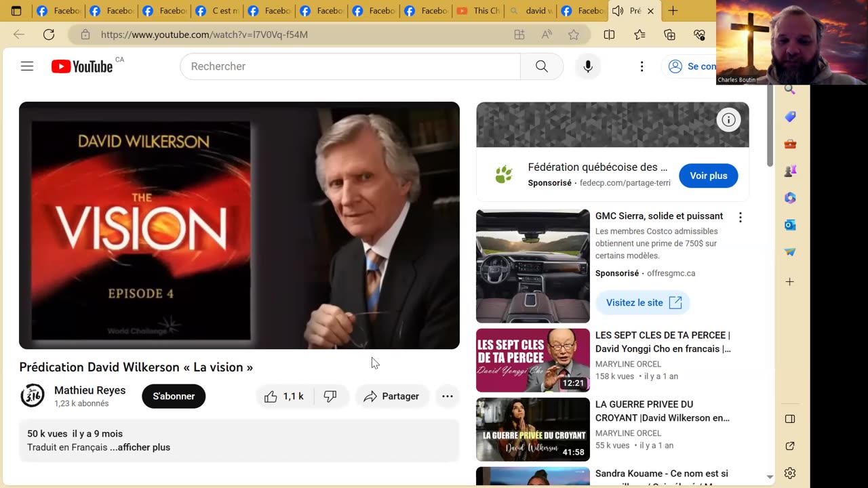Screen dimensions: 868x488
Task: Open LES SEPT CLES DE TA PERCEE title
Action: 663,342
